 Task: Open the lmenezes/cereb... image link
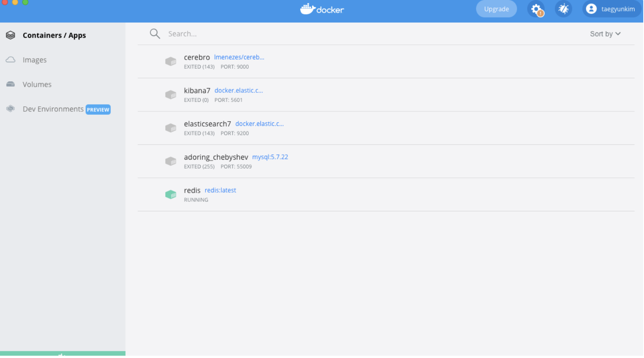[x=239, y=57]
